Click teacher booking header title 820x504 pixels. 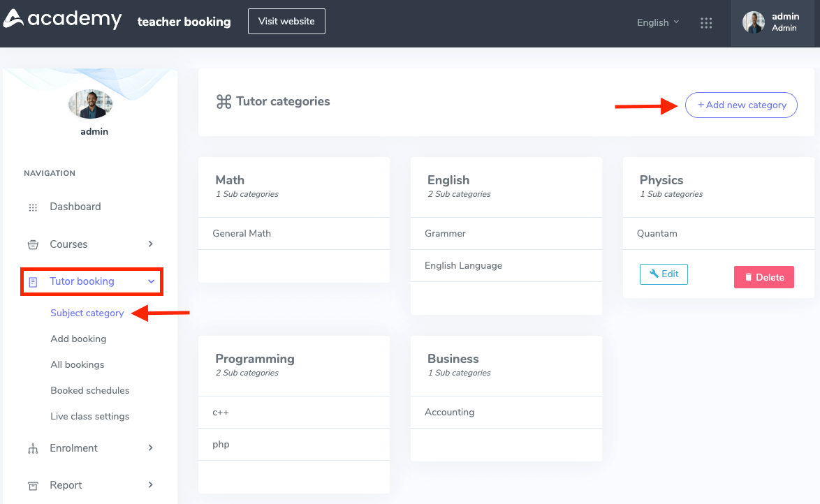184,22
